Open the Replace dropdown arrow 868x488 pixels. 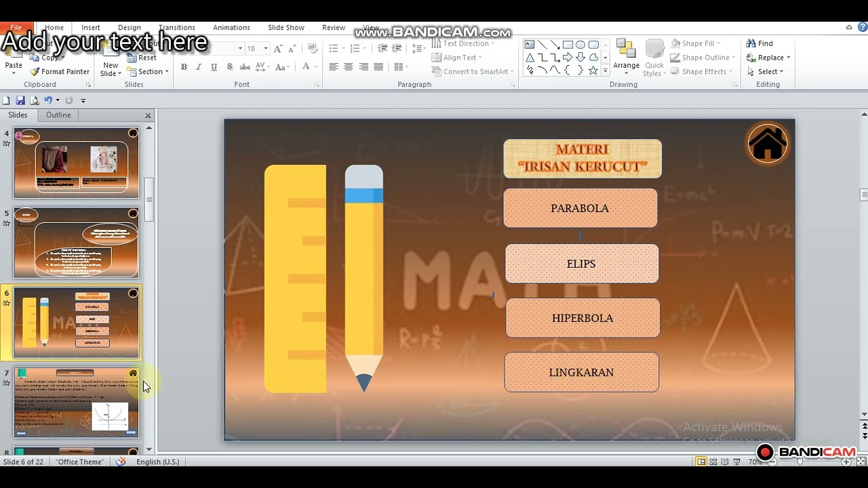click(788, 58)
